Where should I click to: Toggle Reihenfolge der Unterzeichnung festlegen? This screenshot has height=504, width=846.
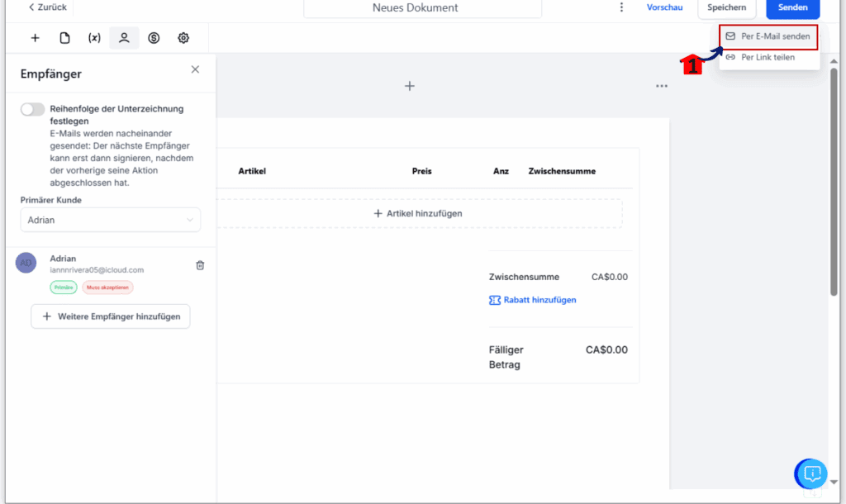point(32,110)
